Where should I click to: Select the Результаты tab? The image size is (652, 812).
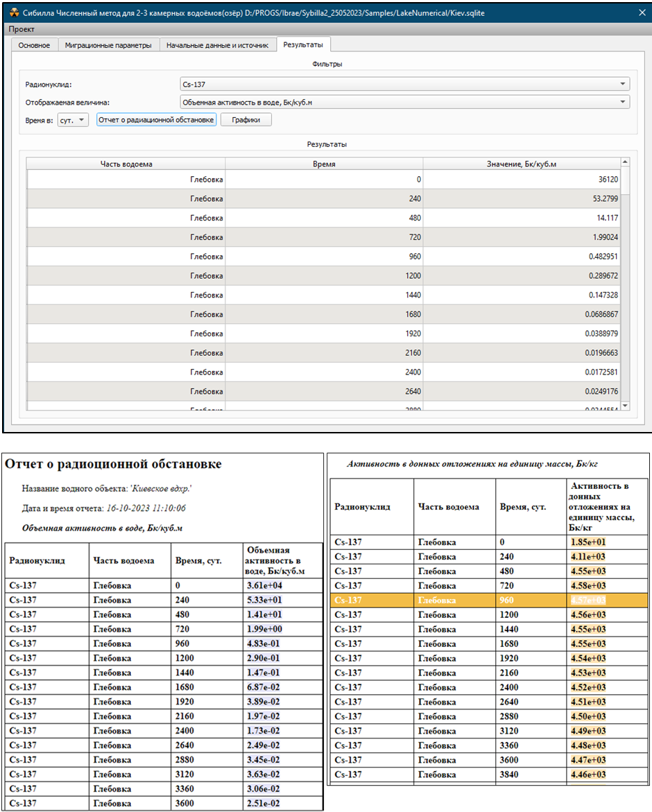click(x=303, y=44)
